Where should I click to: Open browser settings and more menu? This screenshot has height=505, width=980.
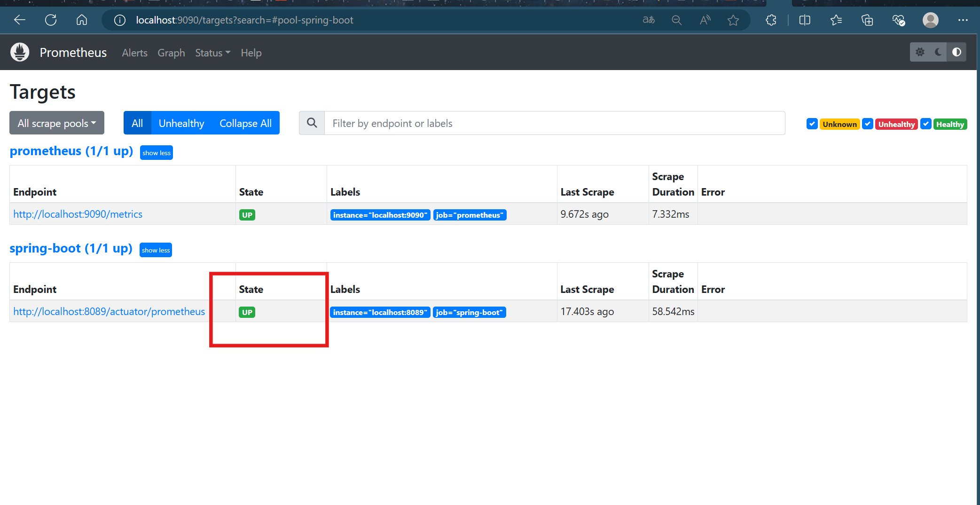[x=963, y=20]
